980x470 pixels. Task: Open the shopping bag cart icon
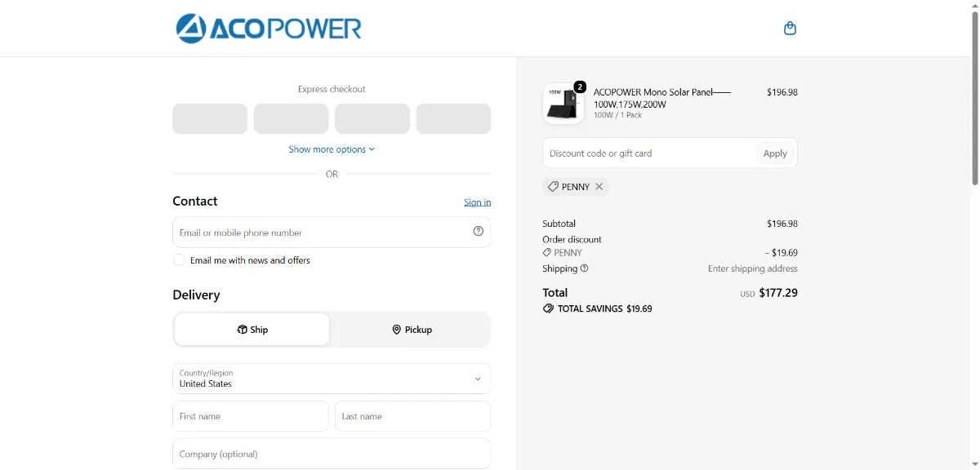tap(790, 29)
